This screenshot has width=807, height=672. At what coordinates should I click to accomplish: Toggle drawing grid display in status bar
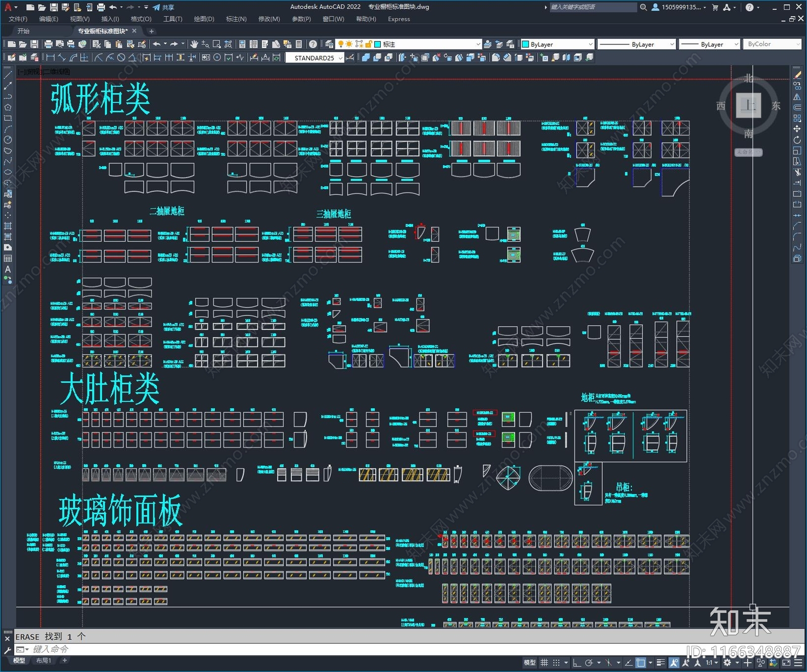544,662
